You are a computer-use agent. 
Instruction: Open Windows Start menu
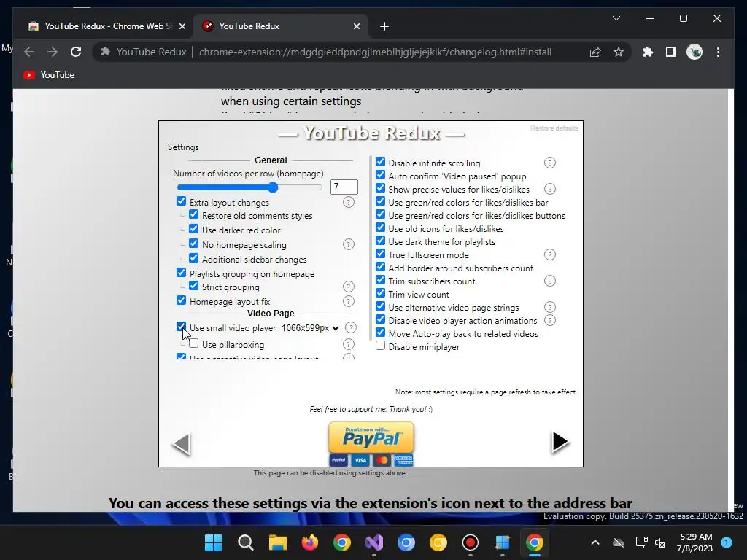[214, 542]
